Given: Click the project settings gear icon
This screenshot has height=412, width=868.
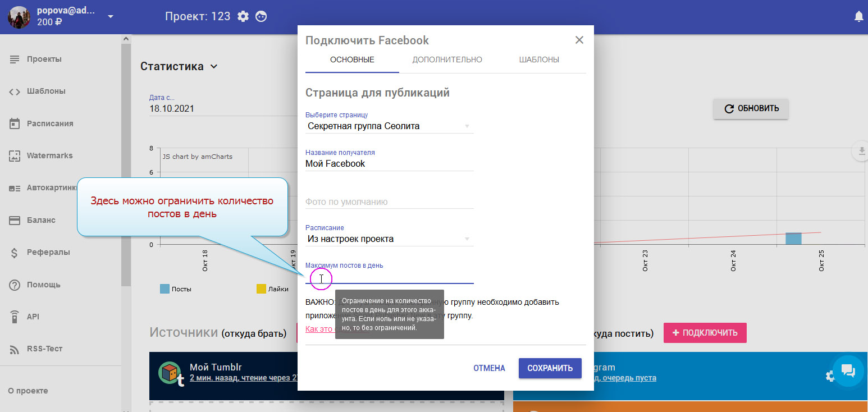Looking at the screenshot, I should [243, 16].
